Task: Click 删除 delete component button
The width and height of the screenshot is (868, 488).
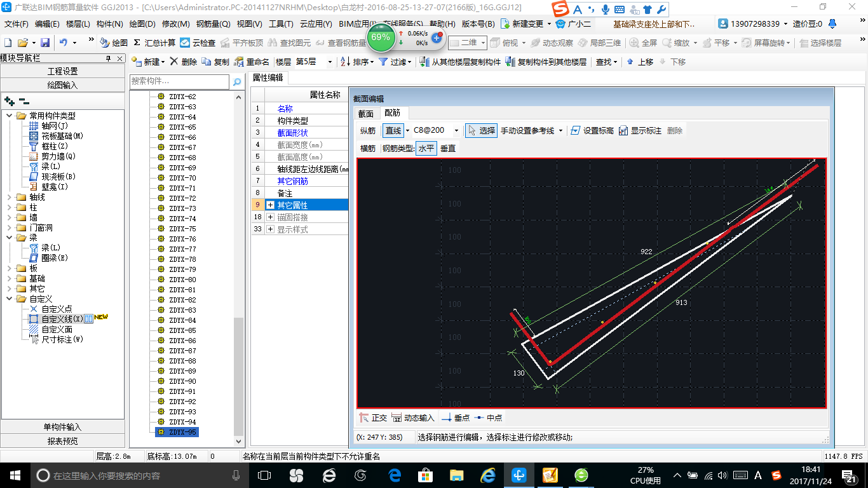Action: (183, 62)
